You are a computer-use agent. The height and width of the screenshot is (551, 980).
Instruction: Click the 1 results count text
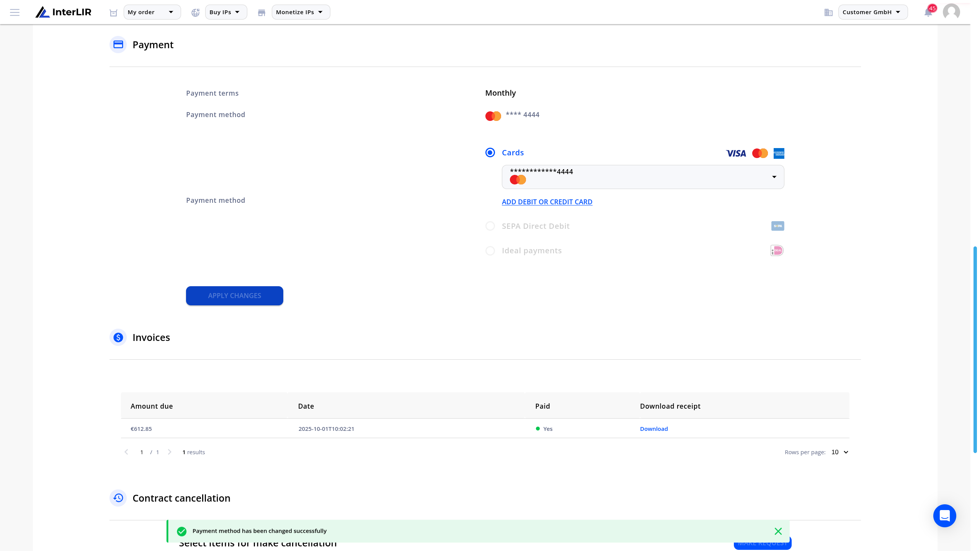[x=194, y=452]
